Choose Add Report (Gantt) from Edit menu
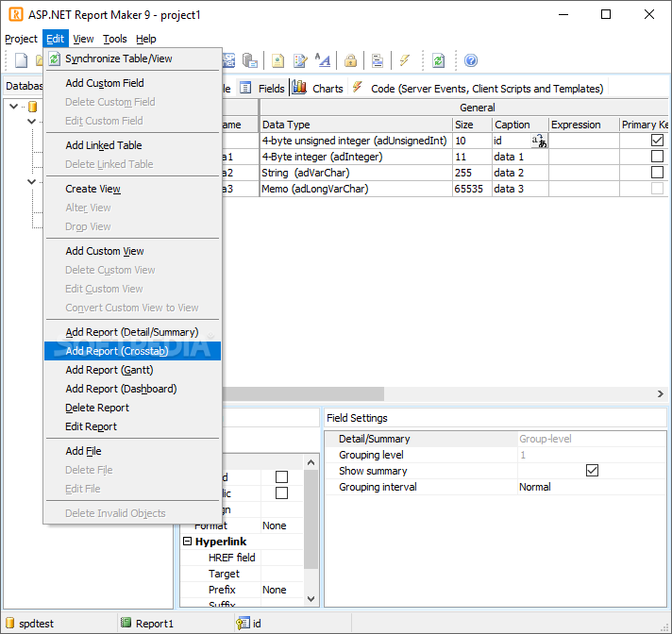Viewport: 672px width, 634px height. (x=132, y=370)
